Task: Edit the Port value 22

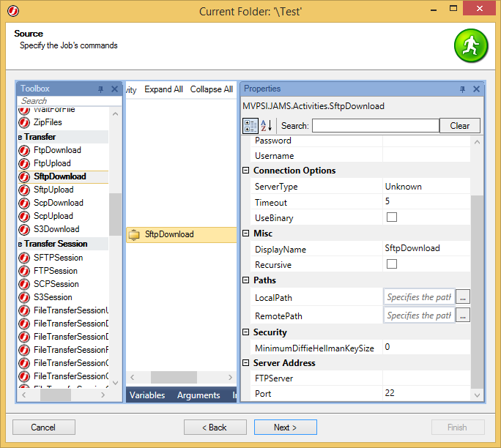Action: pos(426,393)
